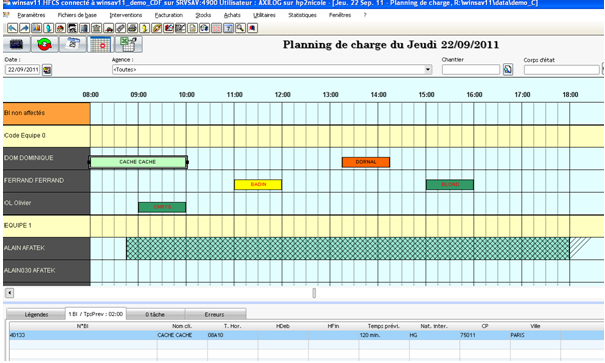Click the search icon beside the Chantier field
This screenshot has width=605, height=363.
click(x=508, y=69)
